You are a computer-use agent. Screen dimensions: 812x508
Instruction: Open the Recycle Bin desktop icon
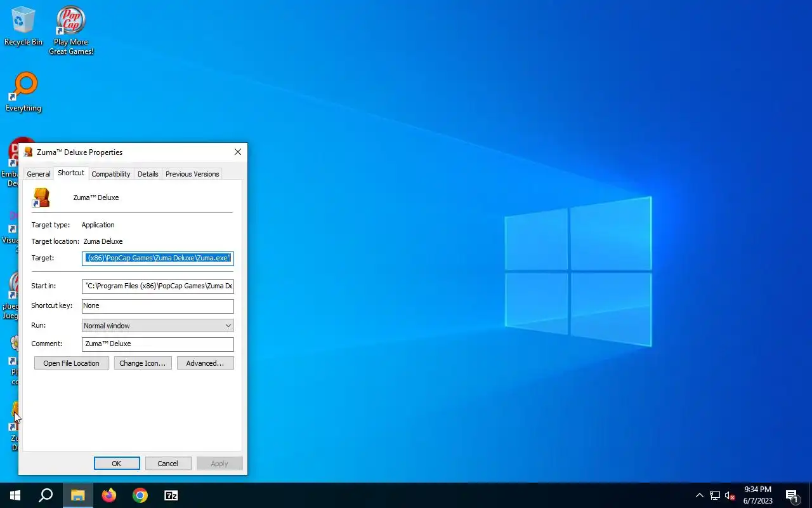(23, 27)
